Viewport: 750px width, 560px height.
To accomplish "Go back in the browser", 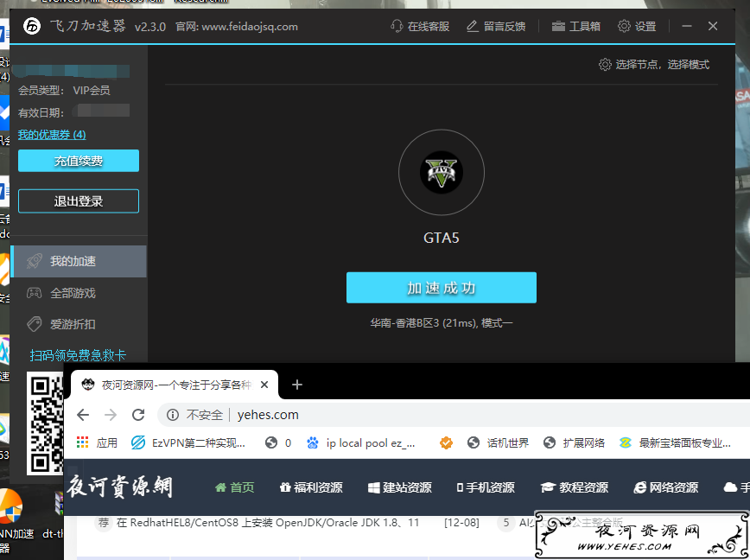I will [83, 415].
